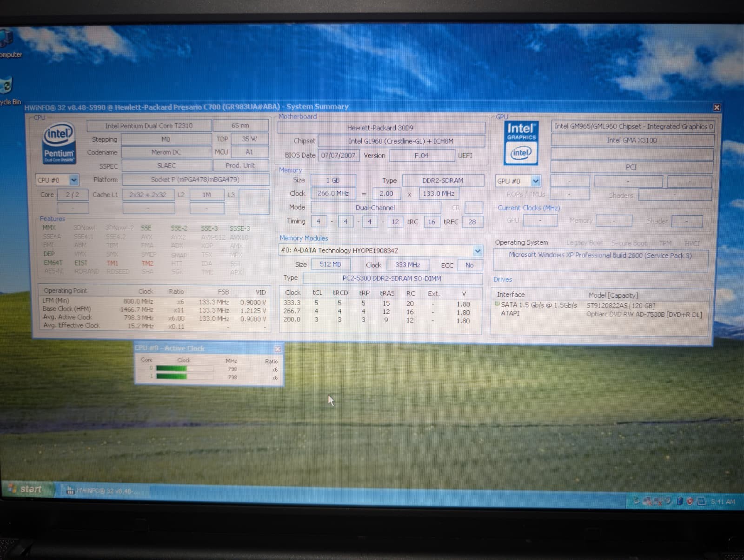744x560 pixels.
Task: Select the Merom DC codename field
Action: tap(166, 152)
